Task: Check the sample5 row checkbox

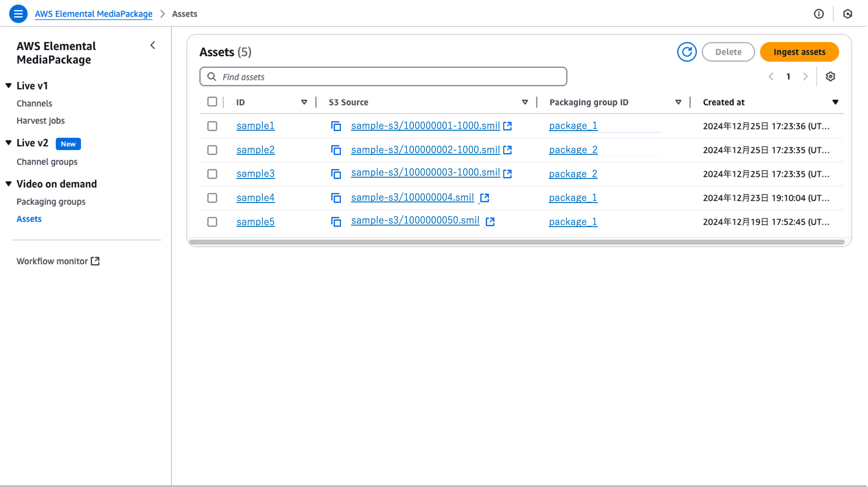Action: click(x=212, y=222)
